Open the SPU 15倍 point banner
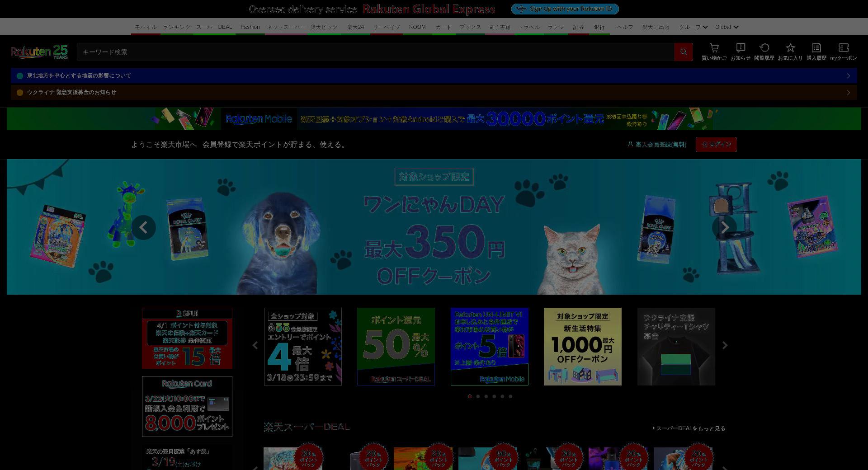Viewport: 868px width, 470px height. pos(187,338)
